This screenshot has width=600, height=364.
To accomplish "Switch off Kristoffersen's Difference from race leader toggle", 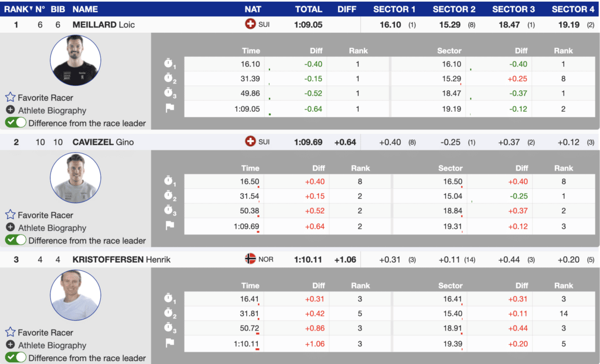I will [x=16, y=358].
